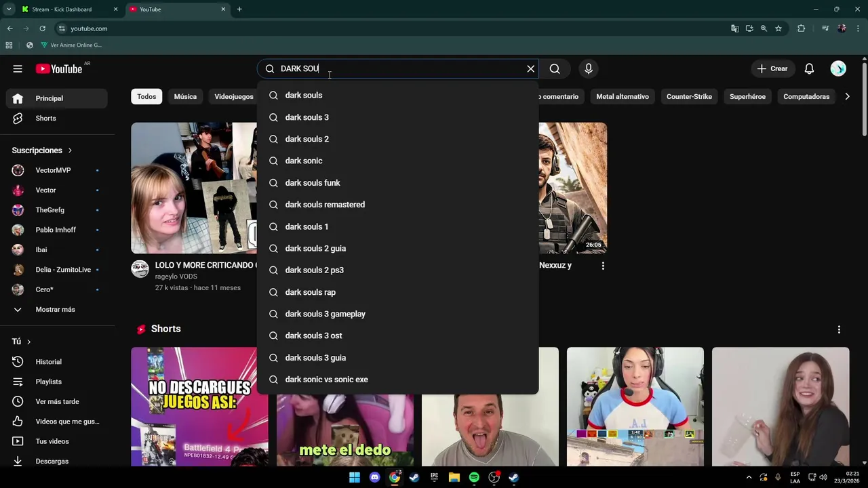Open Historial in the sidebar
The height and width of the screenshot is (488, 868).
tap(57, 362)
